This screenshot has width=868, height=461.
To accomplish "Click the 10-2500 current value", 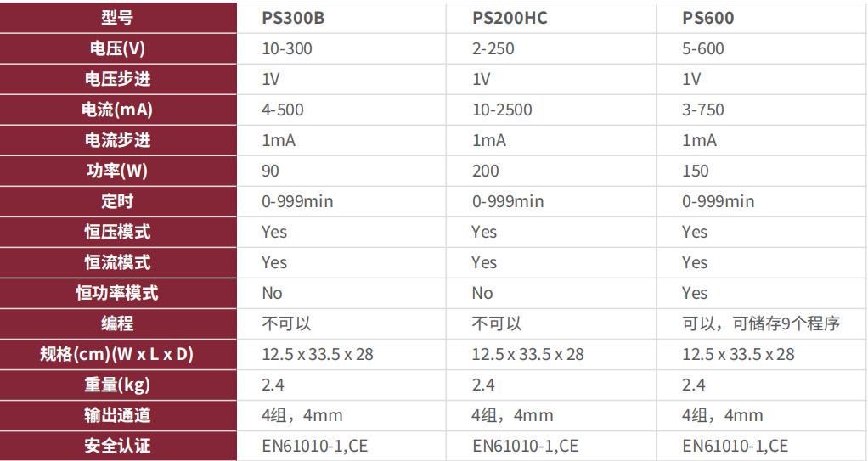I will (x=502, y=110).
